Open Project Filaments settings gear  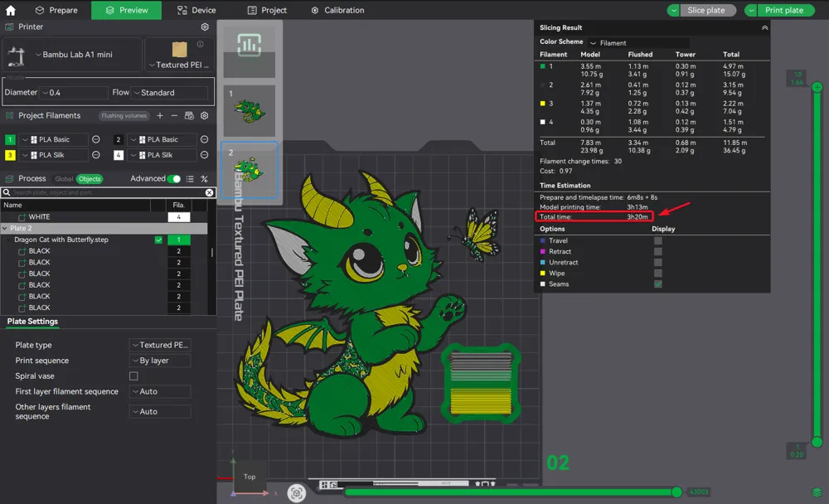click(205, 115)
